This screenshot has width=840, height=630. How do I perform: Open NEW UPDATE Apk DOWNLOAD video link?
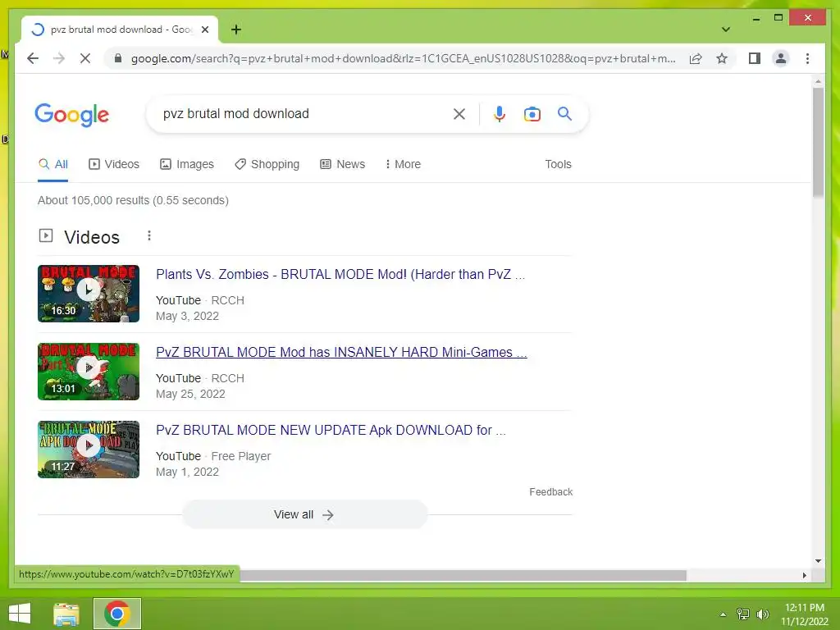click(x=331, y=430)
